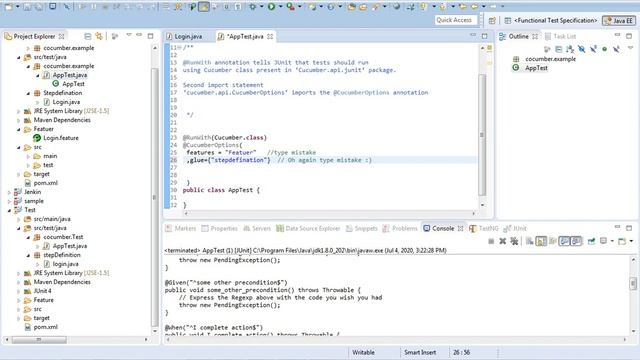Toggle Hide Fields in Outline toolbar
Screen dimensions: 640x360
[x=582, y=49]
